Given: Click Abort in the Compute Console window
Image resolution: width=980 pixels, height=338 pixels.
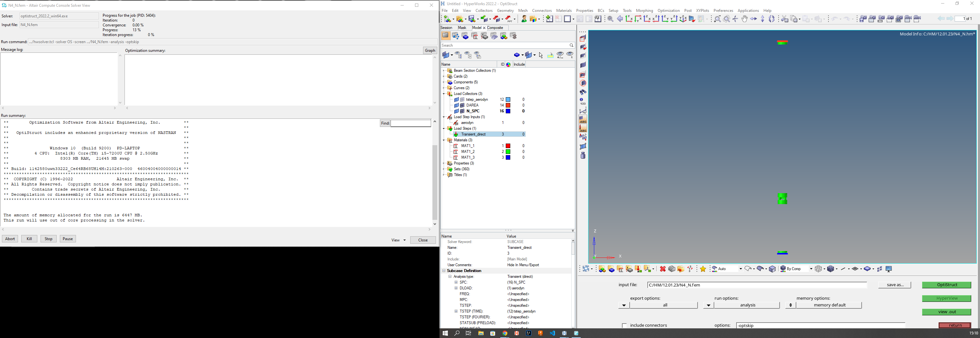Looking at the screenshot, I should click(10, 239).
